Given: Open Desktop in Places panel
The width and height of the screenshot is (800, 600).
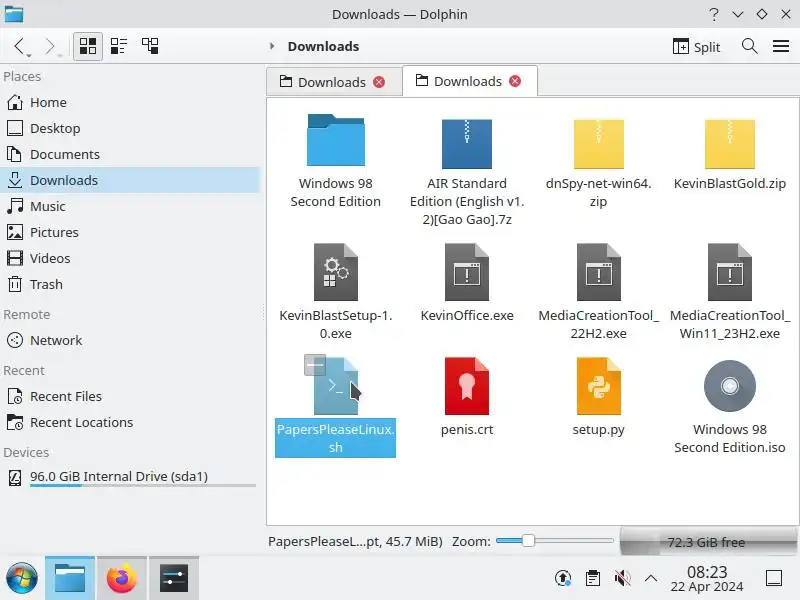Looking at the screenshot, I should click(130, 129).
